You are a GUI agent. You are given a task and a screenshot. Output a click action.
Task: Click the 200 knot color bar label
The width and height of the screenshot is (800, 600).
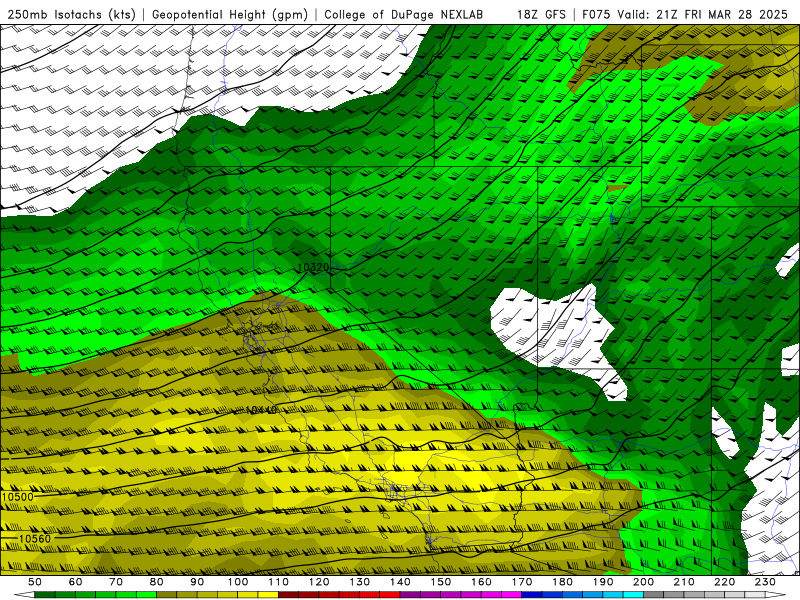tap(643, 582)
